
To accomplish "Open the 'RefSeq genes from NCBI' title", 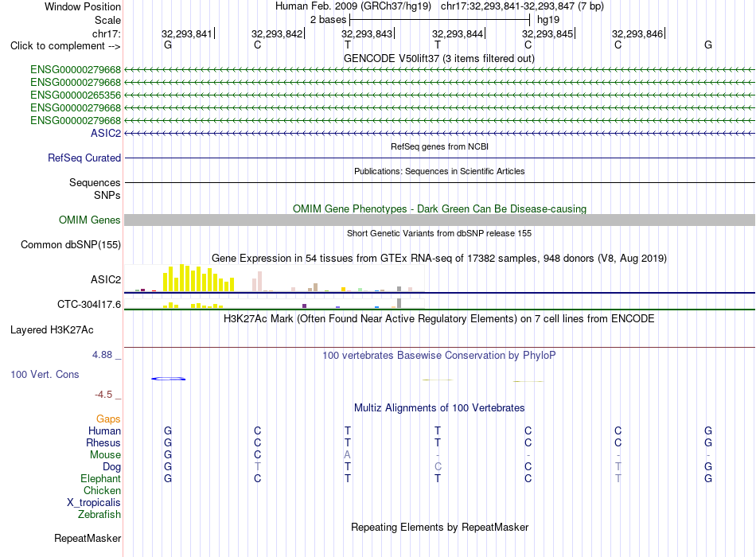I will [x=439, y=146].
